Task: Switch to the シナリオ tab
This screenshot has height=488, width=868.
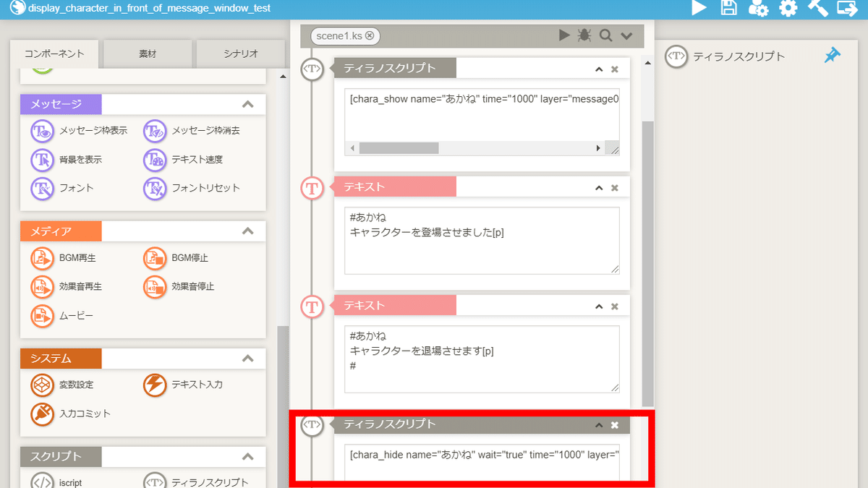Action: point(241,53)
